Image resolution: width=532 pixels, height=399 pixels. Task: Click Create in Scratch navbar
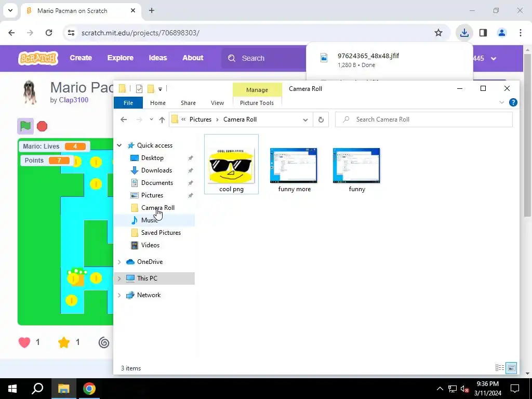coord(81,58)
